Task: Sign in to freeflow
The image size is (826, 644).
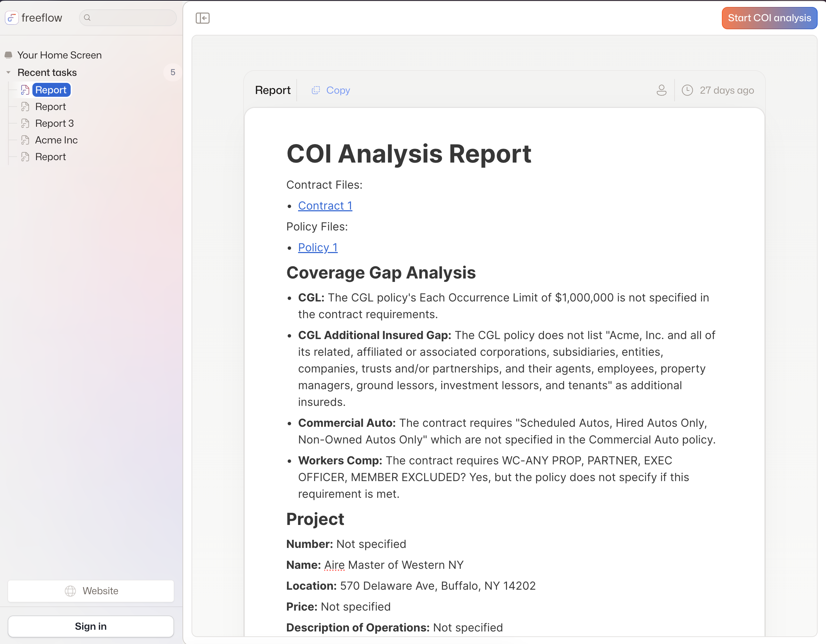Action: pyautogui.click(x=91, y=626)
